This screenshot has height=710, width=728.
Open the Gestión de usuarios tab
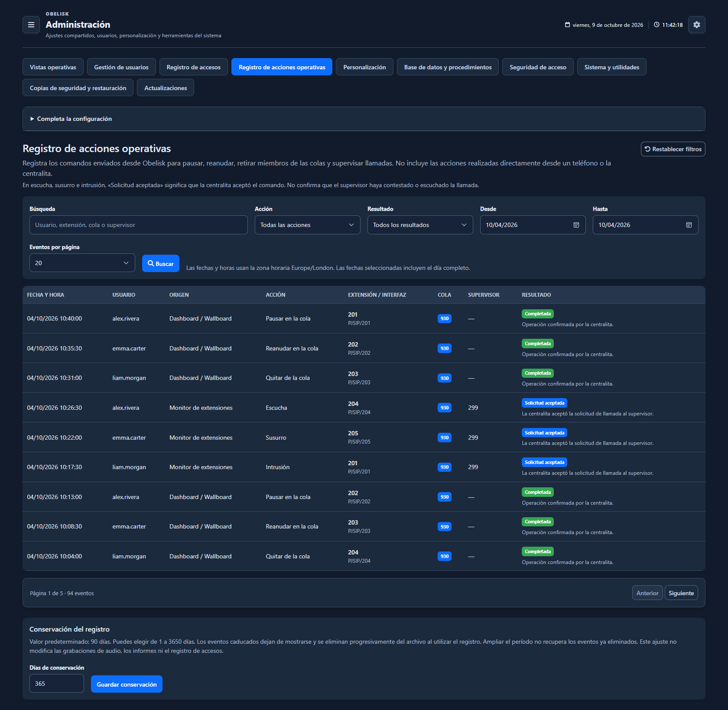click(121, 67)
